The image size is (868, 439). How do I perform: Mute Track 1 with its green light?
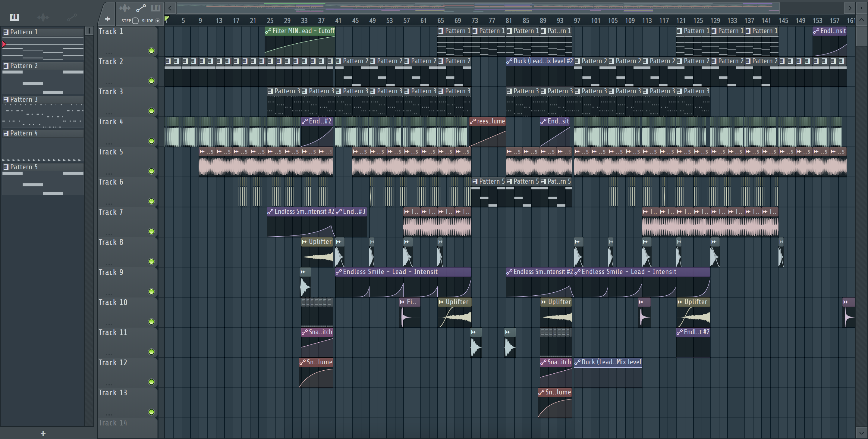pos(152,51)
